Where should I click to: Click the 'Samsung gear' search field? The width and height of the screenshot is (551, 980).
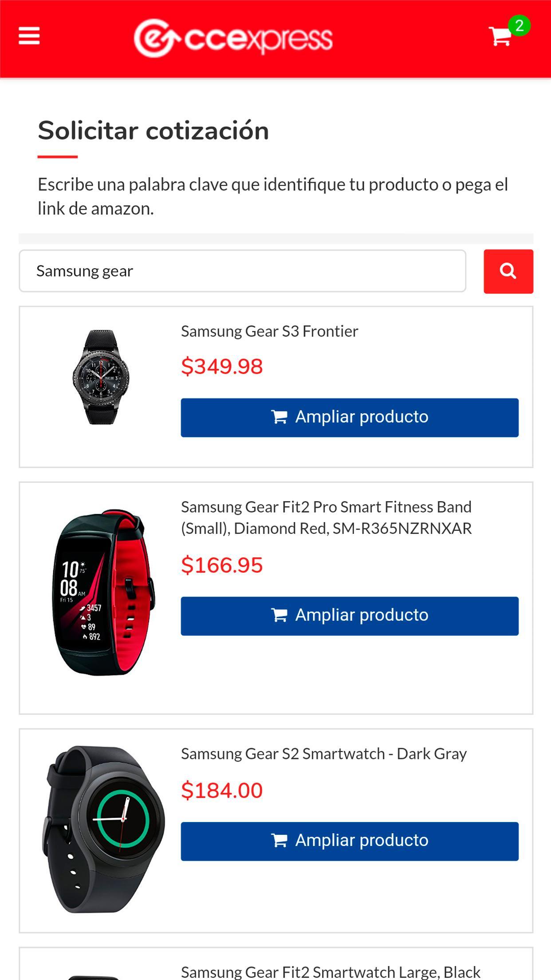(x=242, y=271)
